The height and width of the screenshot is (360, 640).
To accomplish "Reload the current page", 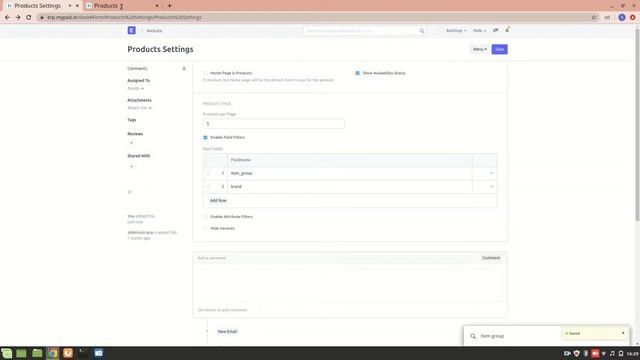I will pyautogui.click(x=29, y=18).
